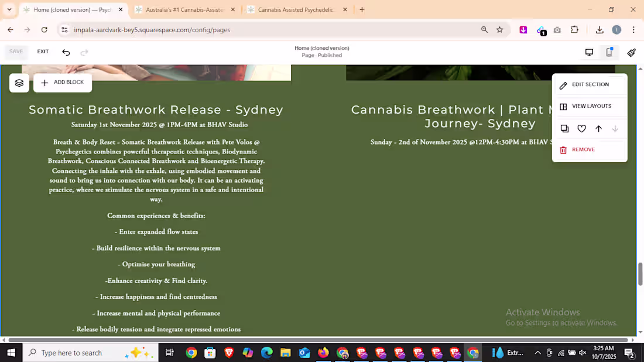The width and height of the screenshot is (644, 362).
Task: Choose EDIT SECTION from the section menu
Action: pyautogui.click(x=590, y=85)
